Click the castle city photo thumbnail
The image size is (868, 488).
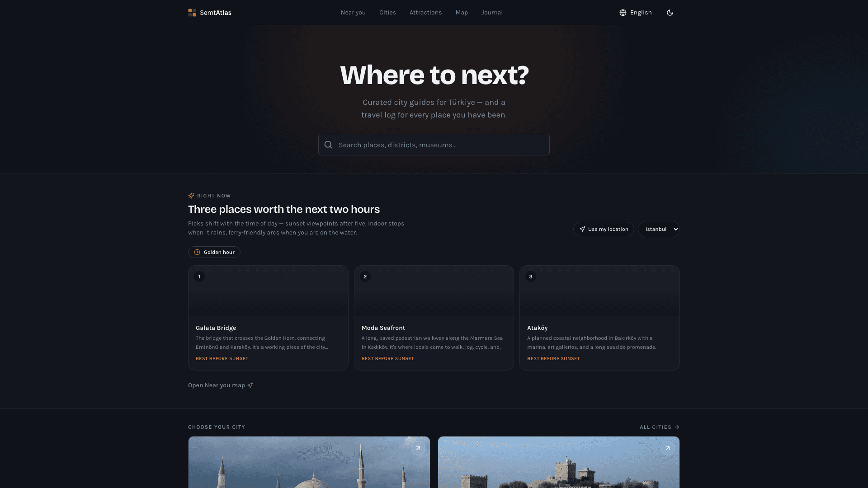tap(559, 462)
